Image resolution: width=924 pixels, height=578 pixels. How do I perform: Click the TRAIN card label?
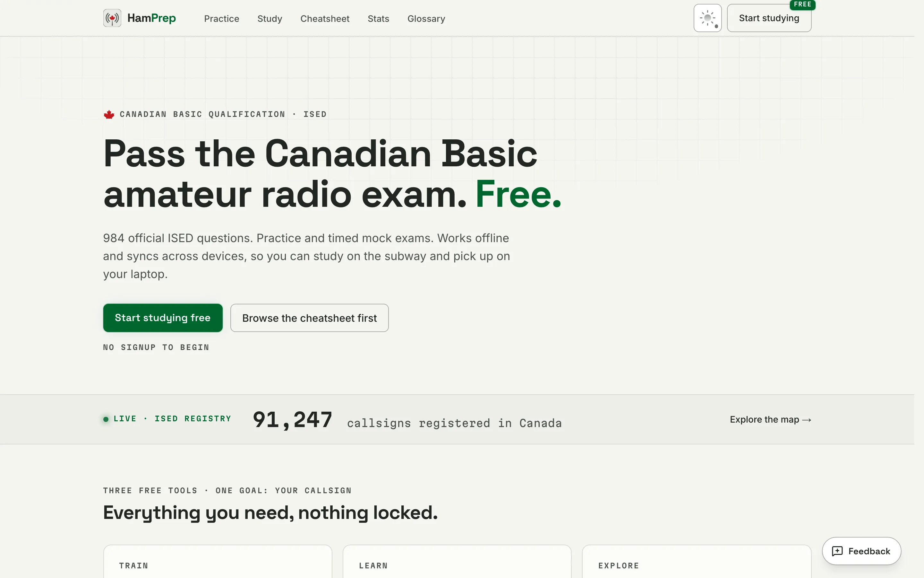click(x=134, y=565)
